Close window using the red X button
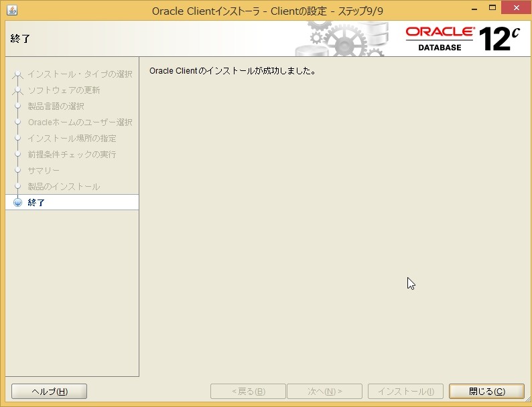Screen dimensions: 532x407 [x=516, y=8]
